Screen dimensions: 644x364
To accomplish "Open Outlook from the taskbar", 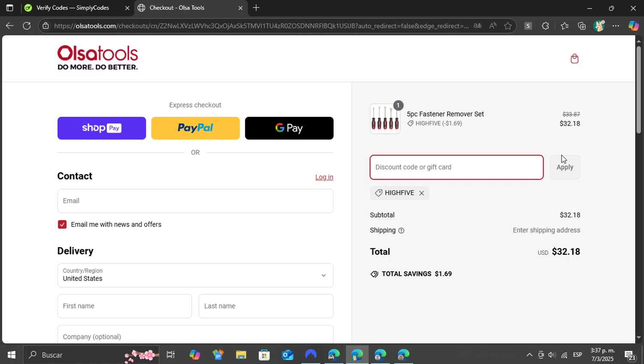I will click(x=287, y=355).
